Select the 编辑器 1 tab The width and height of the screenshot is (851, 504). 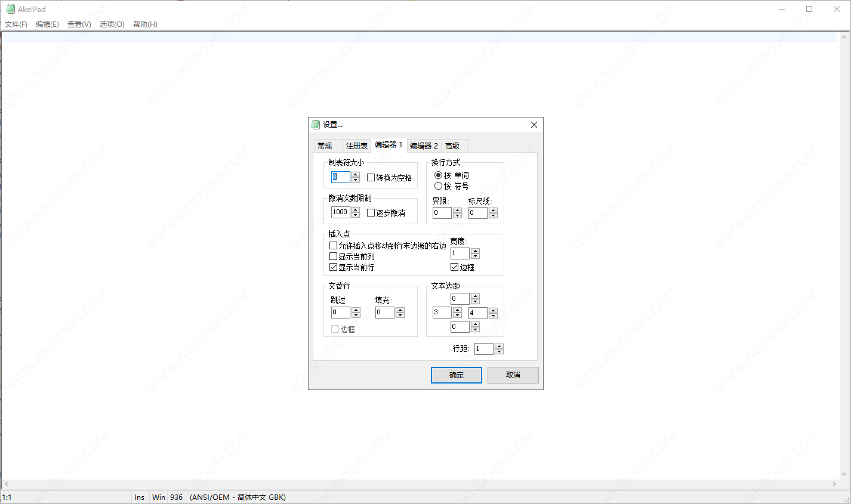click(x=388, y=145)
